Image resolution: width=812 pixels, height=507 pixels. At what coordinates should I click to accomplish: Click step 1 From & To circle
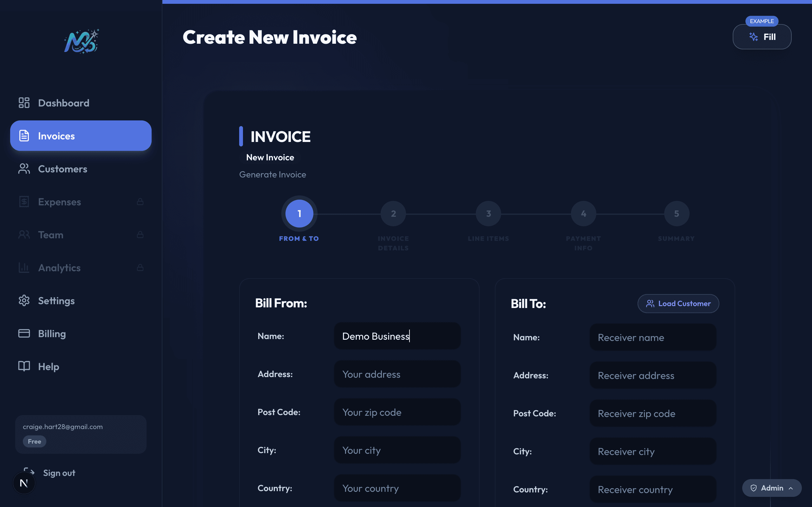(x=298, y=213)
